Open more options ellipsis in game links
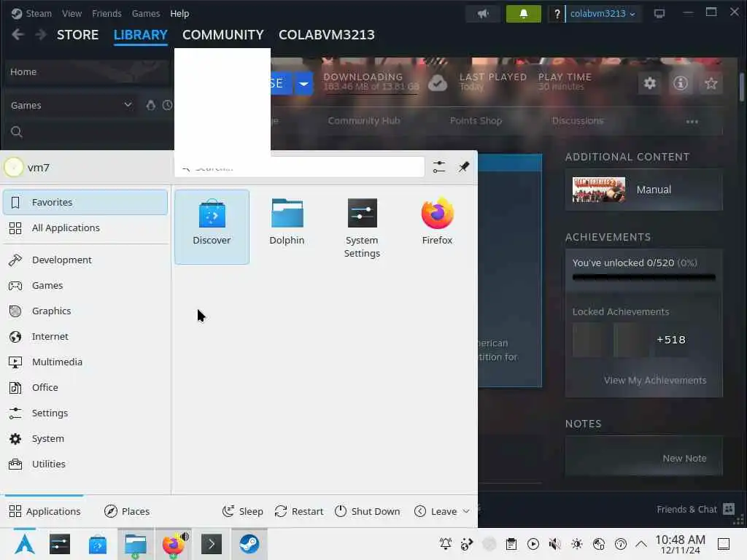 point(692,122)
